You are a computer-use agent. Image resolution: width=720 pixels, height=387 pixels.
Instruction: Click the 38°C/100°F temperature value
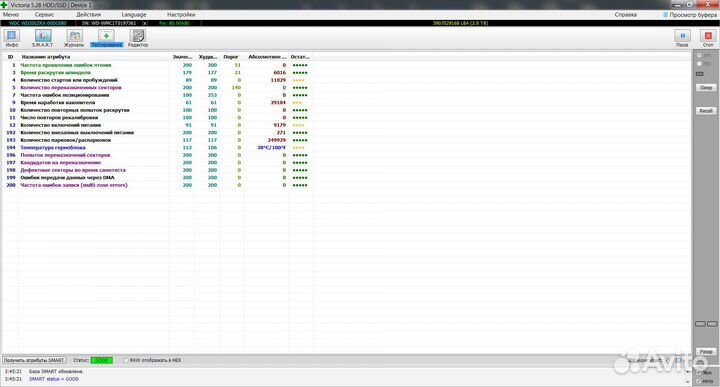pos(271,148)
